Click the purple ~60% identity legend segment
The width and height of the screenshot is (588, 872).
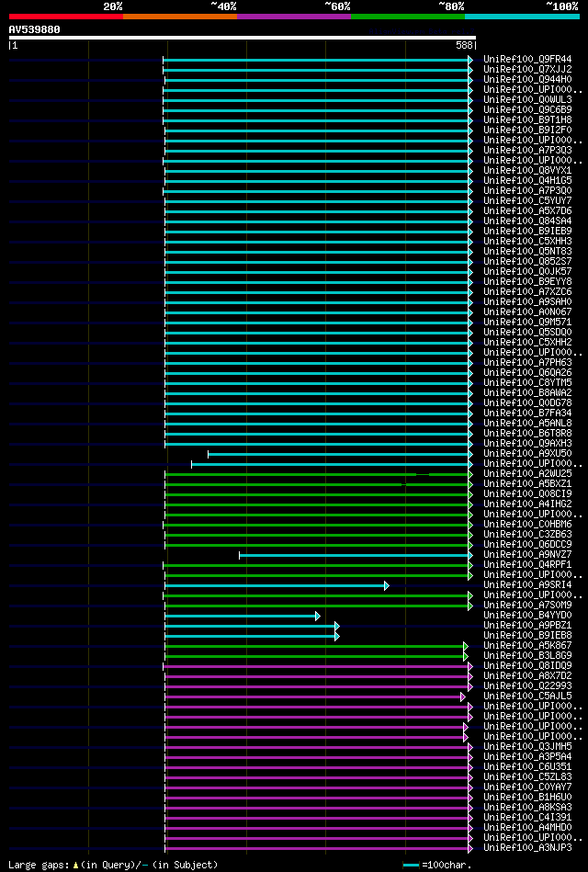(x=294, y=17)
